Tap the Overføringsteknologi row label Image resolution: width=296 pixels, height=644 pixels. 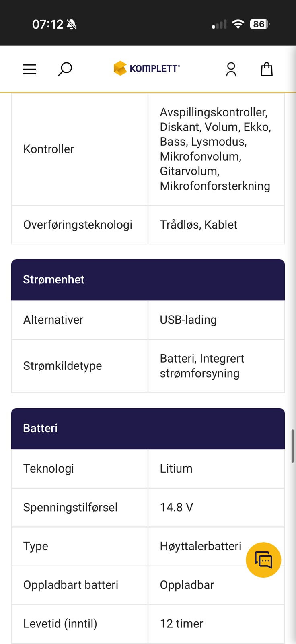78,225
